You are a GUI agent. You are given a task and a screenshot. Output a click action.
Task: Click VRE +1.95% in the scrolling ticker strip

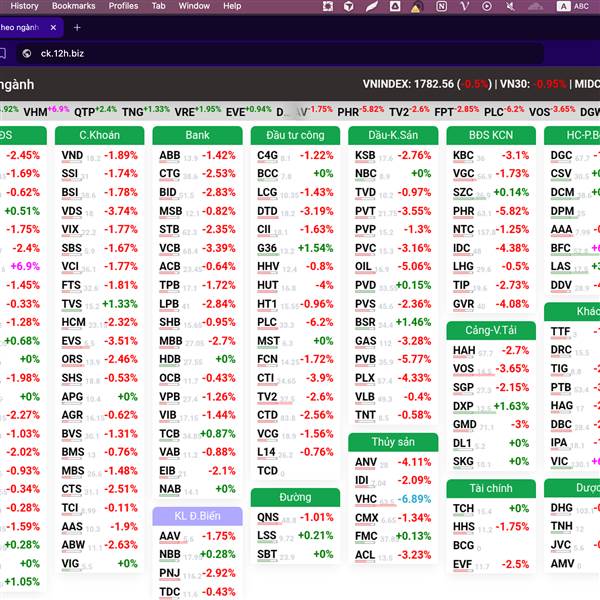click(197, 111)
